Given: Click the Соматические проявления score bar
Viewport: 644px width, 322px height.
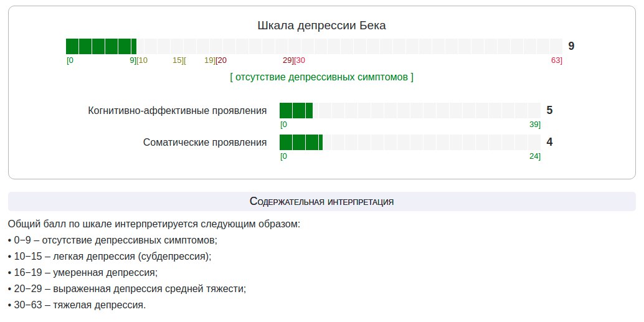Looking at the screenshot, I should (410, 142).
